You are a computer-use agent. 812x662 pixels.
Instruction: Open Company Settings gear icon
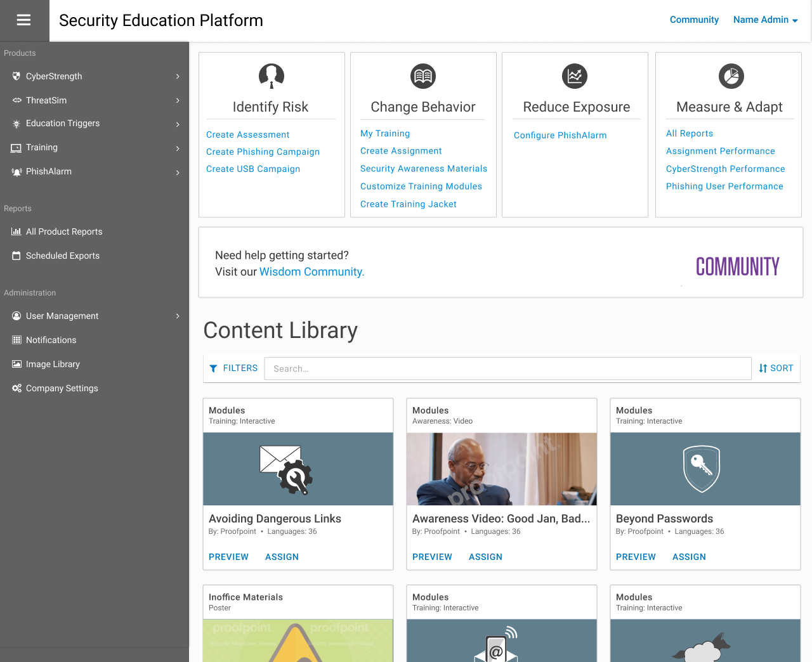coord(16,388)
